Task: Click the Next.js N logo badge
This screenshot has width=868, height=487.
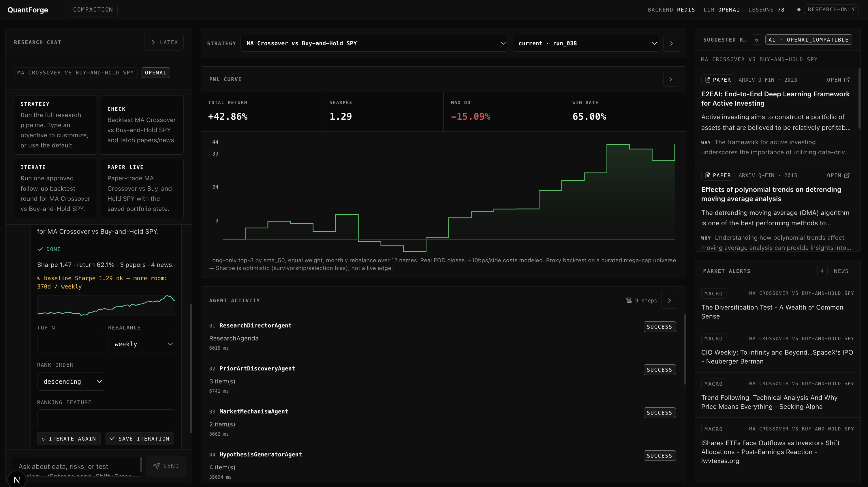Action: click(x=16, y=479)
